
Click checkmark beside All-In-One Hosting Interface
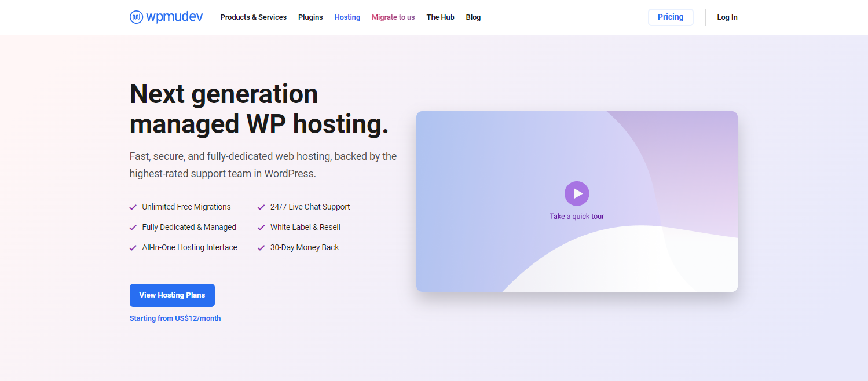pyautogui.click(x=133, y=248)
